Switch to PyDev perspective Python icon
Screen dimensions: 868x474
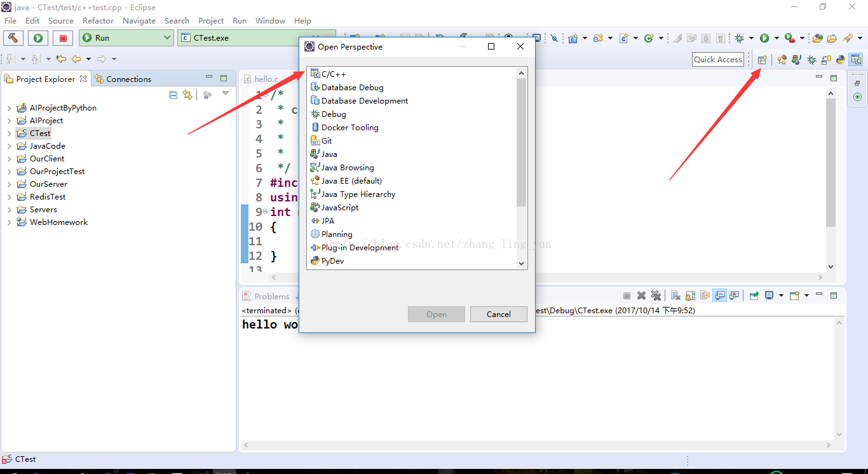[x=840, y=60]
